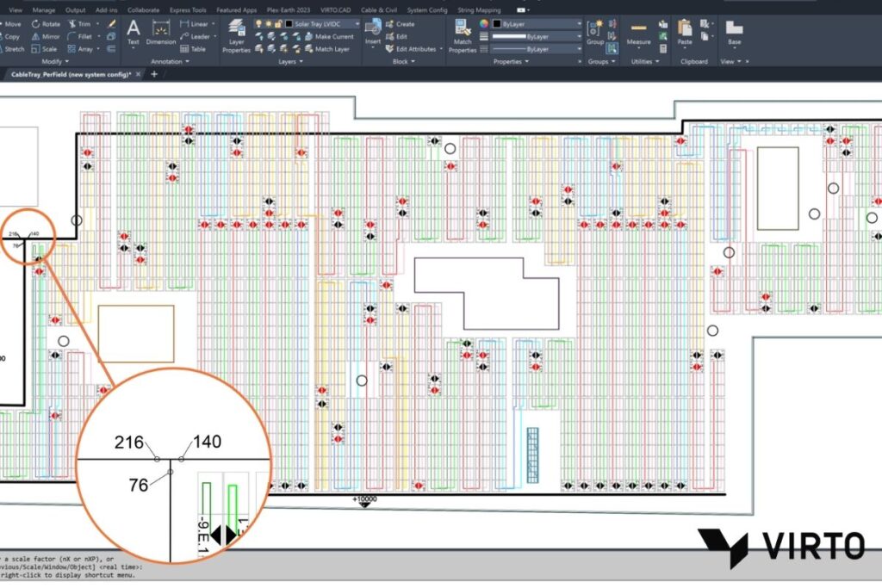The image size is (882, 588).
Task: Expand the Block panel
Action: coord(403,61)
